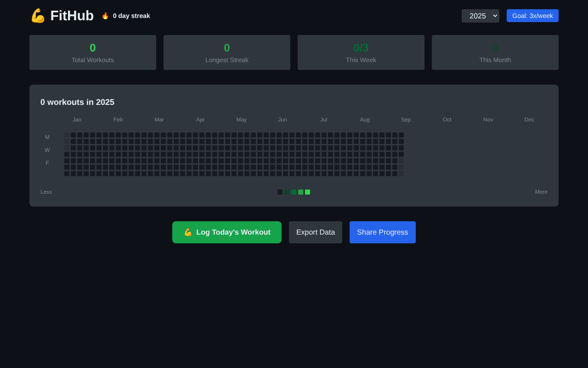Click the Longest Streak stat card
The image size is (588, 368).
(x=226, y=52)
